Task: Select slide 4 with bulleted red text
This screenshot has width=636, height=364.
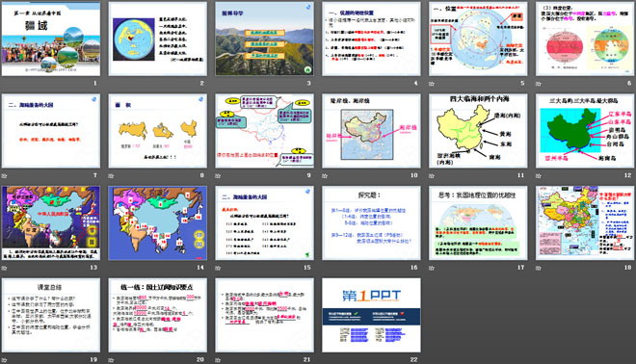Action: coord(371,39)
